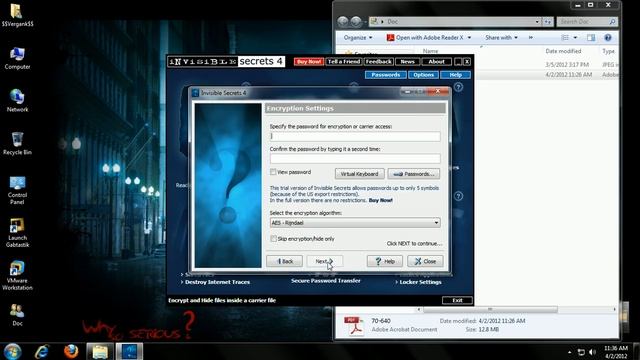
Task: Select the Computer desktop icon
Action: 17,58
